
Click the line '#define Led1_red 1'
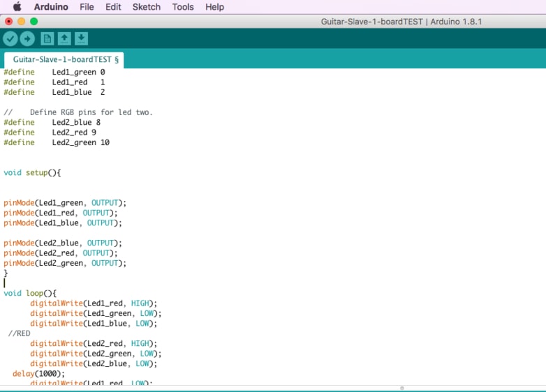pyautogui.click(x=54, y=82)
